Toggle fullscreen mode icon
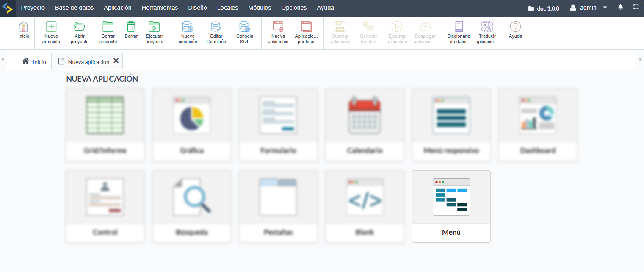Screen dimensions: 644x272 tap(636, 8)
